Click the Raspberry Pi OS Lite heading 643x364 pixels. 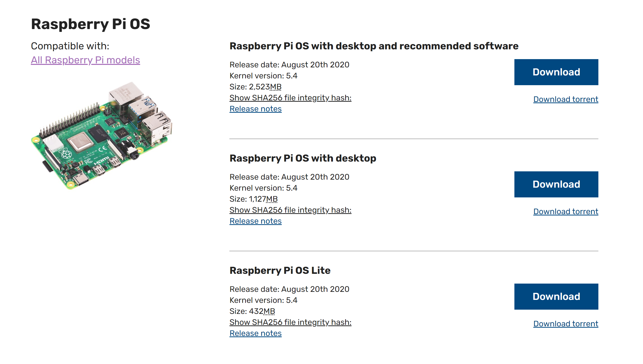280,271
